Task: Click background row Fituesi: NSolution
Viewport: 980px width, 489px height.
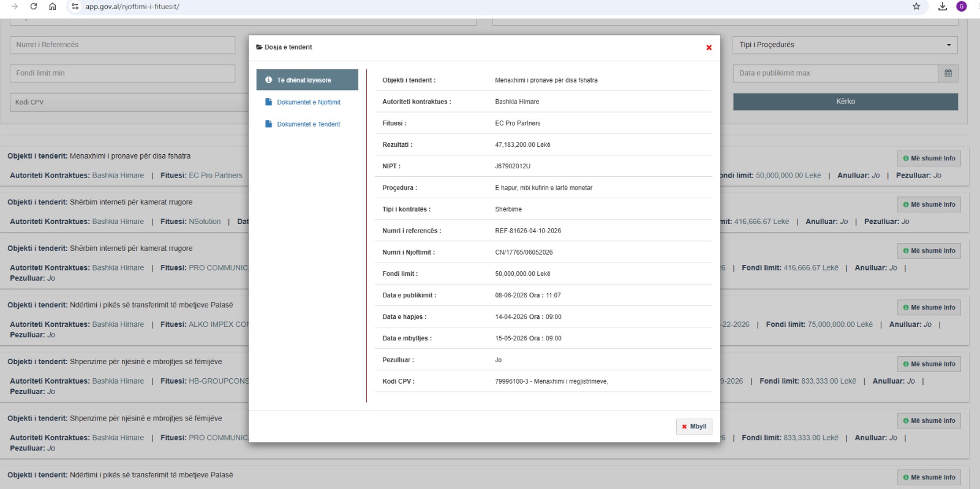Action: 190,222
